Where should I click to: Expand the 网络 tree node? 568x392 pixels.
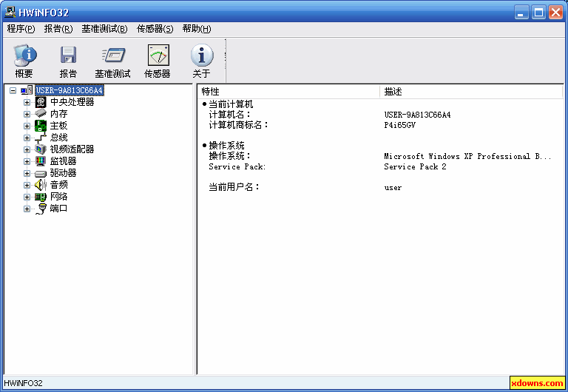[x=27, y=197]
